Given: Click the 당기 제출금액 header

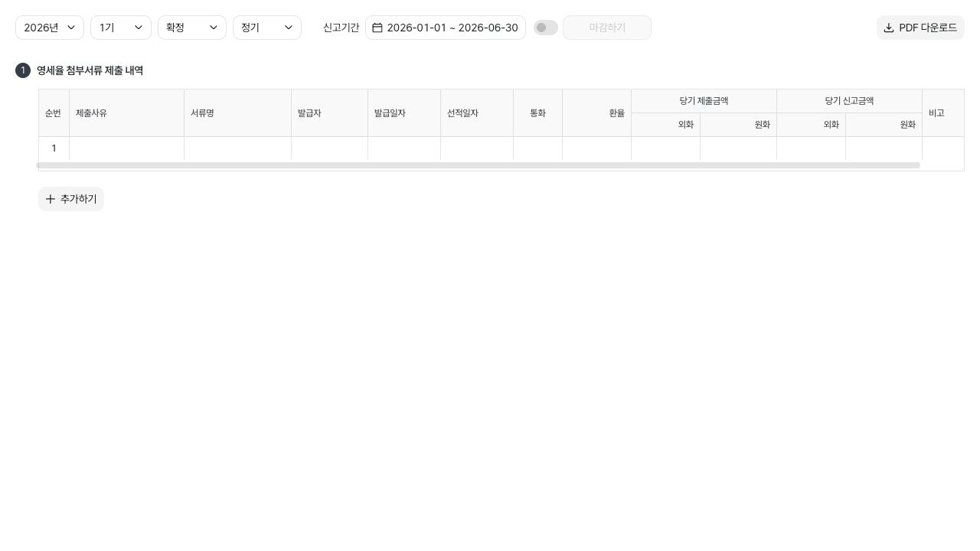Looking at the screenshot, I should pos(704,101).
